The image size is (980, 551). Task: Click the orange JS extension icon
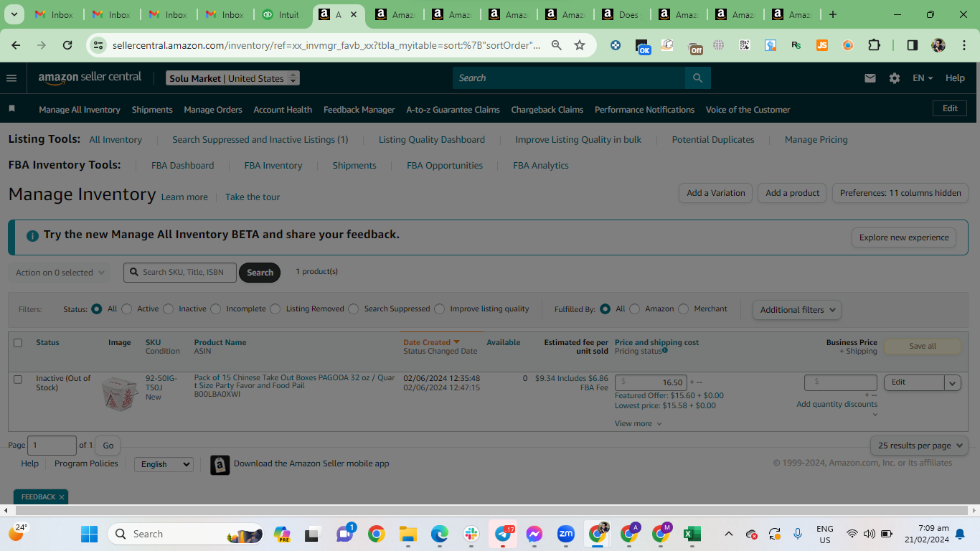822,45
